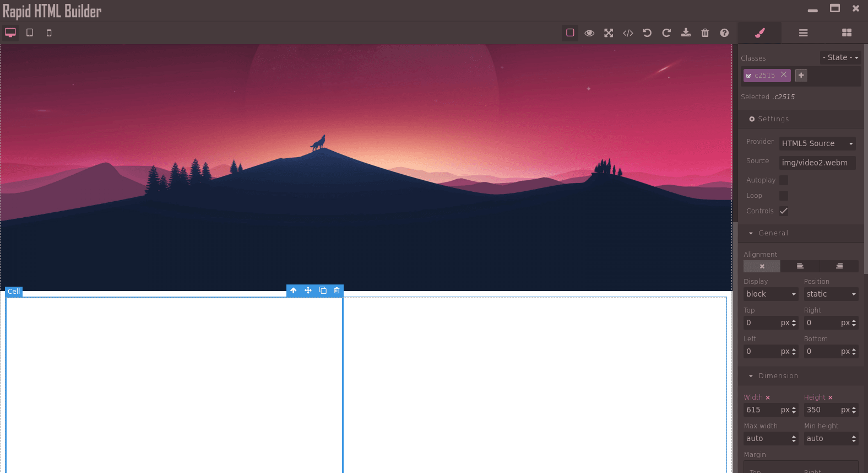Open the Layer Manager tab
Viewport: 868px width, 473px height.
coord(803,33)
